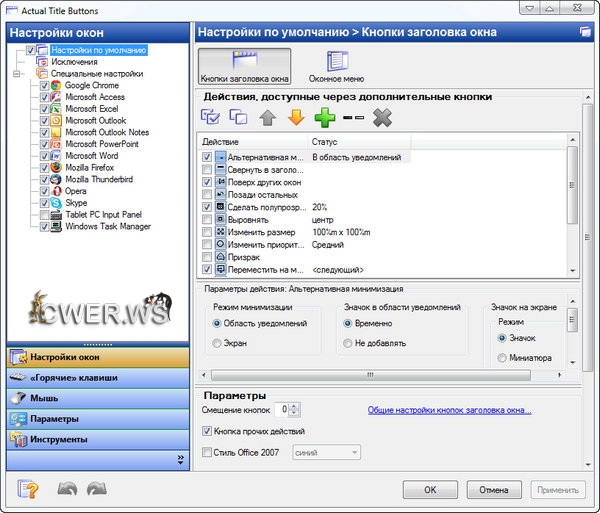The image size is (600, 513).
Task: Select the Экран minimization radio button
Action: click(217, 343)
